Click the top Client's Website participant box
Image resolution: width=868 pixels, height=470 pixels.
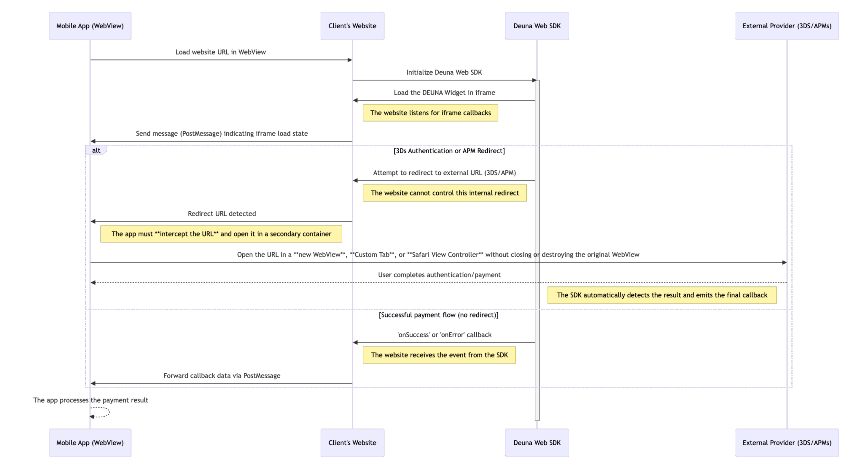click(x=352, y=26)
